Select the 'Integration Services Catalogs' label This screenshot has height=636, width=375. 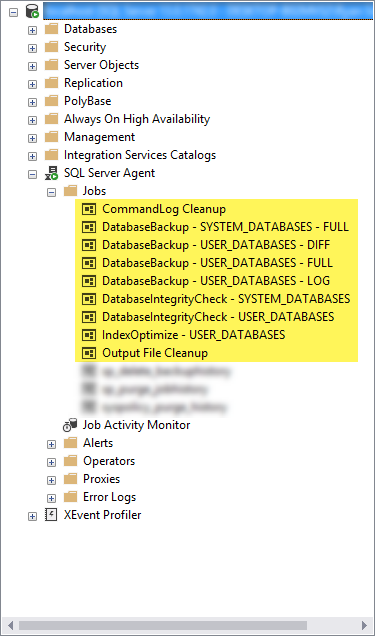tap(140, 155)
